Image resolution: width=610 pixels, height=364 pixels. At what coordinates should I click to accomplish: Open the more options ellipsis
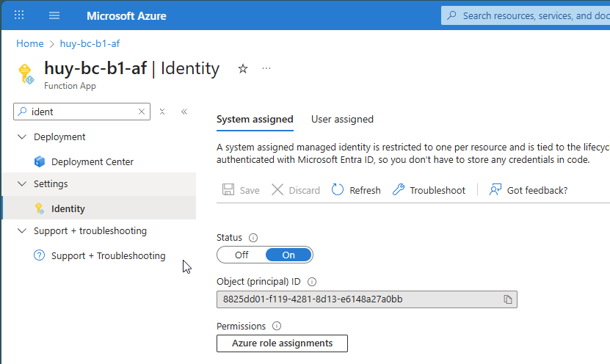(x=266, y=68)
